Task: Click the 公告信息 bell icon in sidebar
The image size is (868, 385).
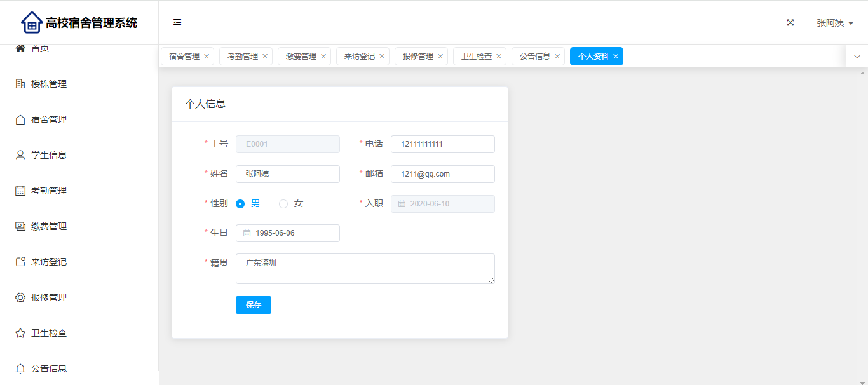Action: click(20, 368)
